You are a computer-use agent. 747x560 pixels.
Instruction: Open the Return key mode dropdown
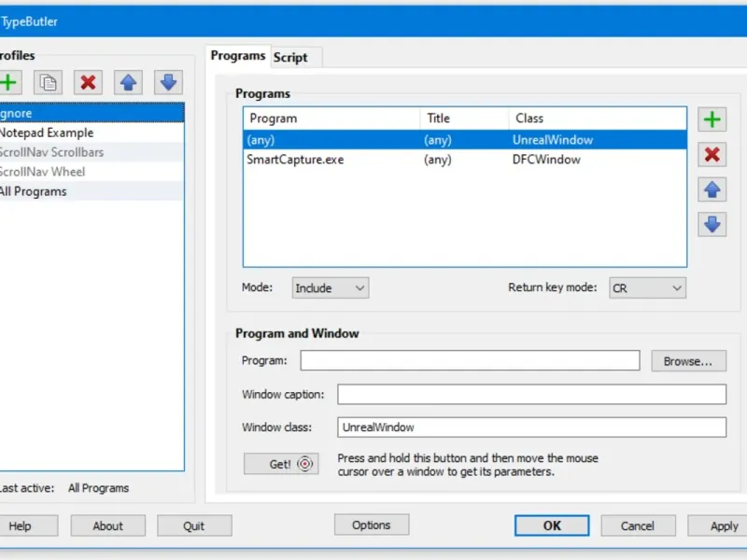(x=647, y=288)
